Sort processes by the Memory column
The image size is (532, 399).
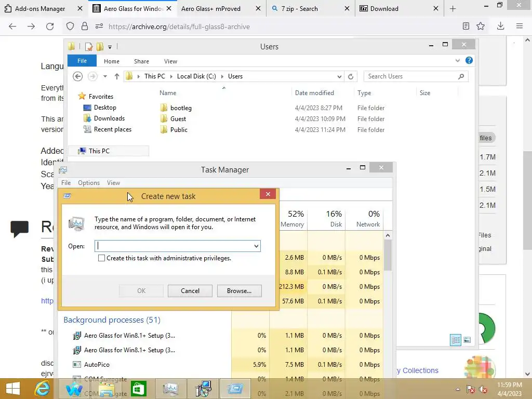point(292,219)
